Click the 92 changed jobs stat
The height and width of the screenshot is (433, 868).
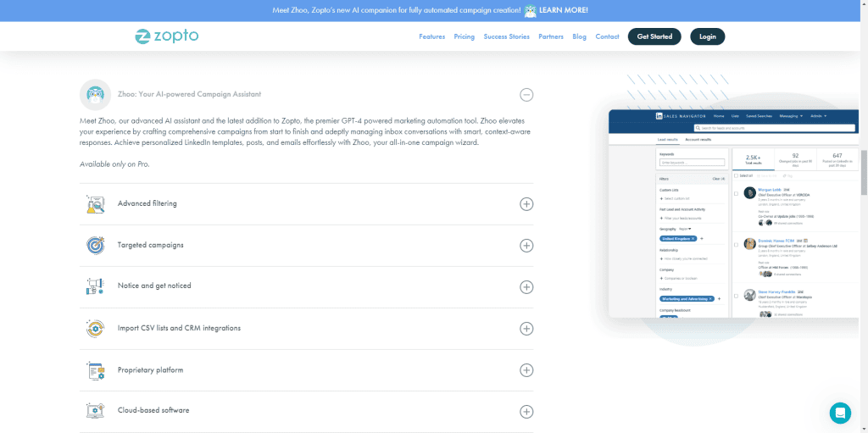point(795,159)
